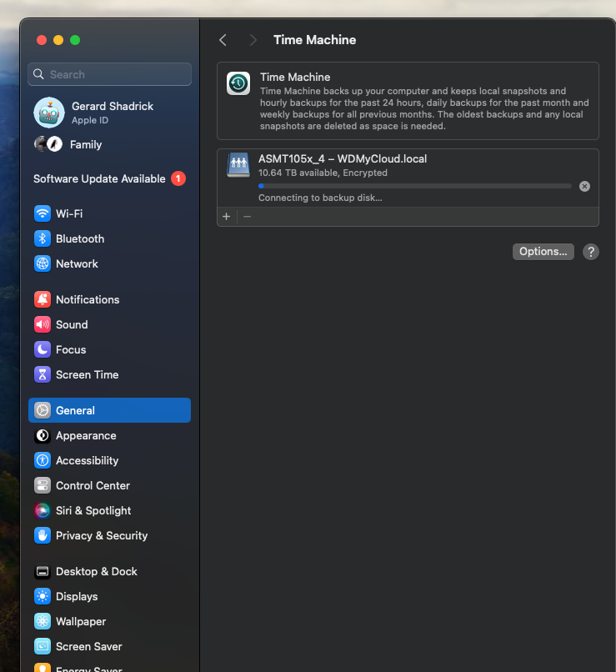Open the Network globe icon
The width and height of the screenshot is (616, 672).
(x=43, y=263)
